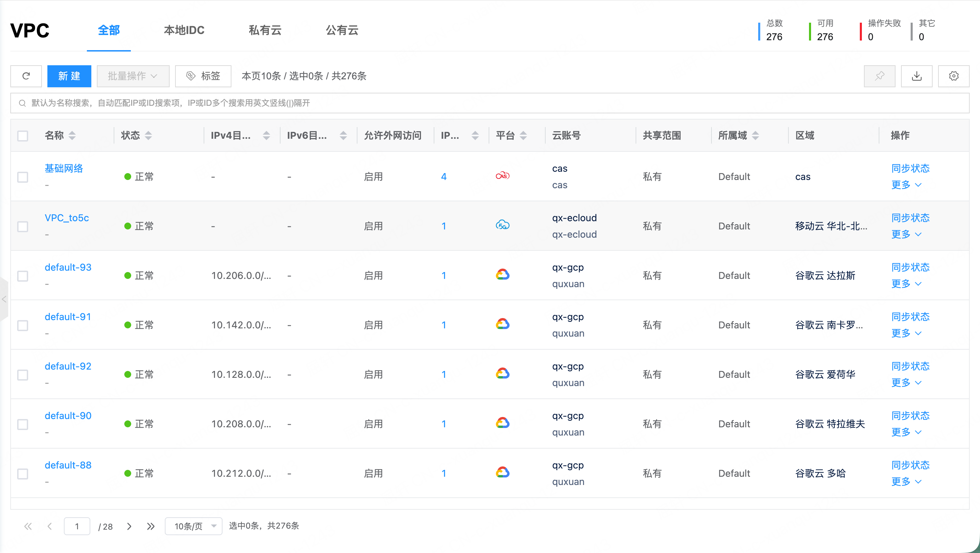Open the 批量操作 dropdown
980x553 pixels.
click(133, 76)
